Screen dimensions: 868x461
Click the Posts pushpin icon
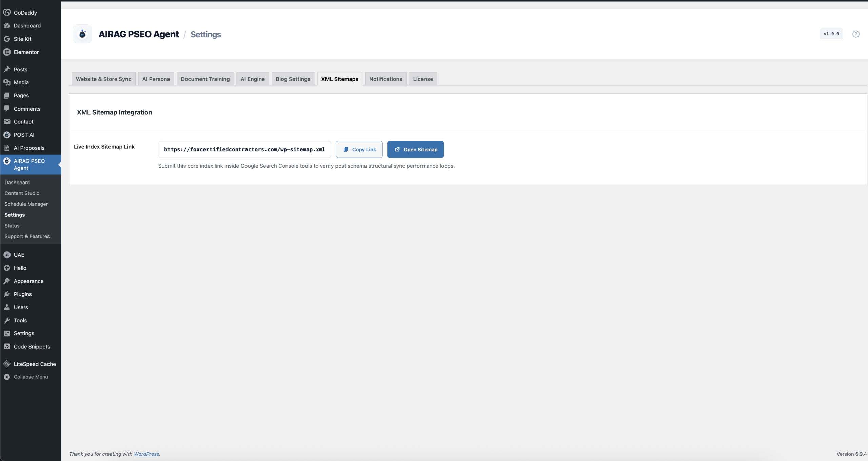7,69
